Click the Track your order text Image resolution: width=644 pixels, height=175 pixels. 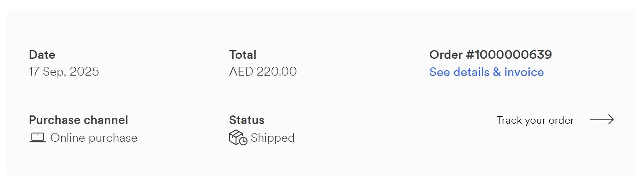point(535,120)
